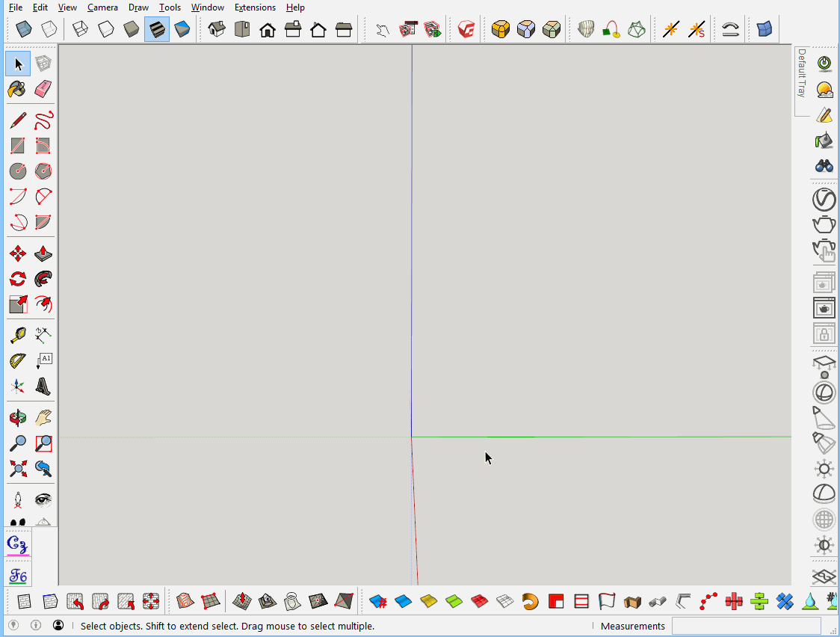Image resolution: width=840 pixels, height=637 pixels.
Task: Click inside the Measurements field
Action: (x=745, y=626)
